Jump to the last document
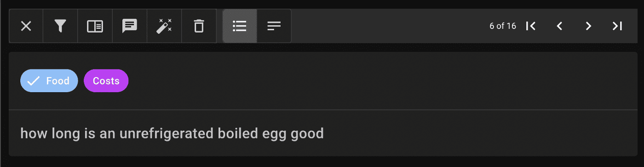Image resolution: width=644 pixels, height=167 pixels. point(617,26)
